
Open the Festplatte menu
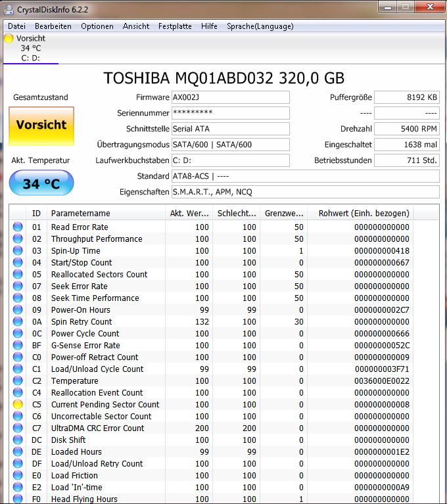(175, 26)
